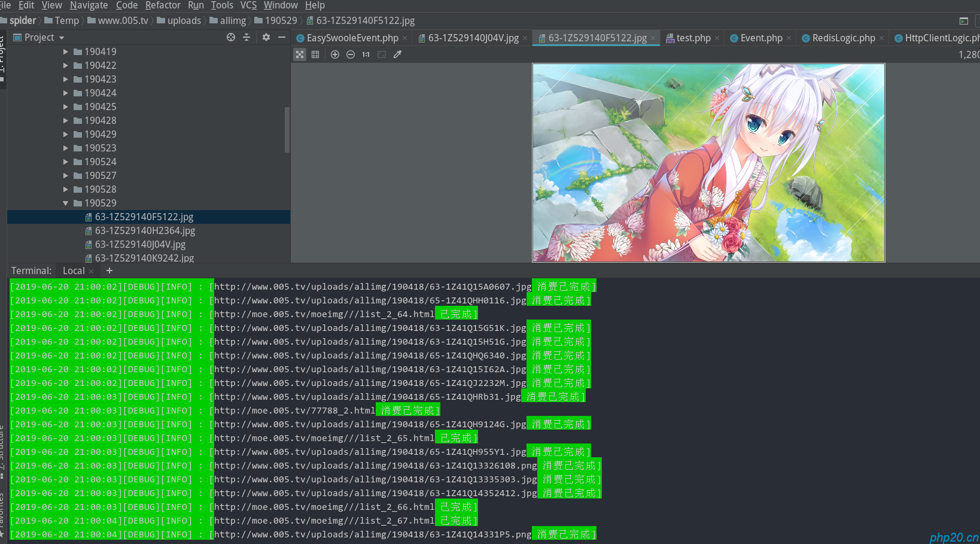The image size is (980, 544).
Task: Close the Local terminal tab
Action: [x=92, y=271]
